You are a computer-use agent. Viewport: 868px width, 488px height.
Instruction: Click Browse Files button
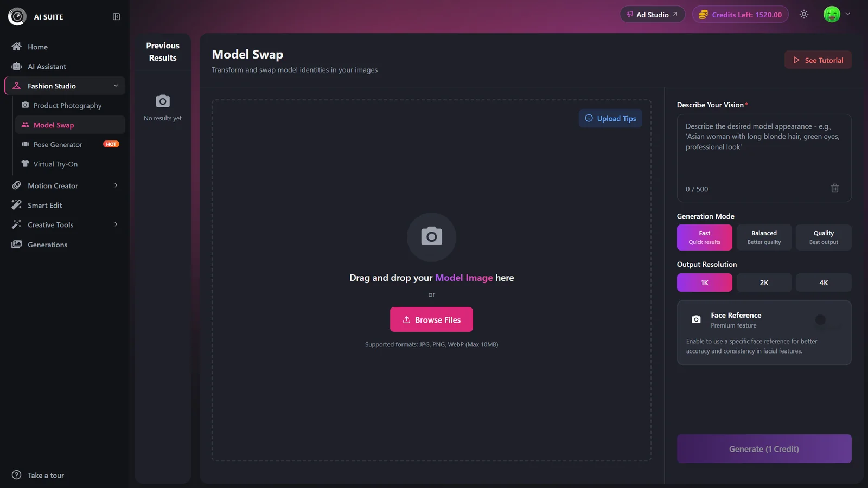431,320
